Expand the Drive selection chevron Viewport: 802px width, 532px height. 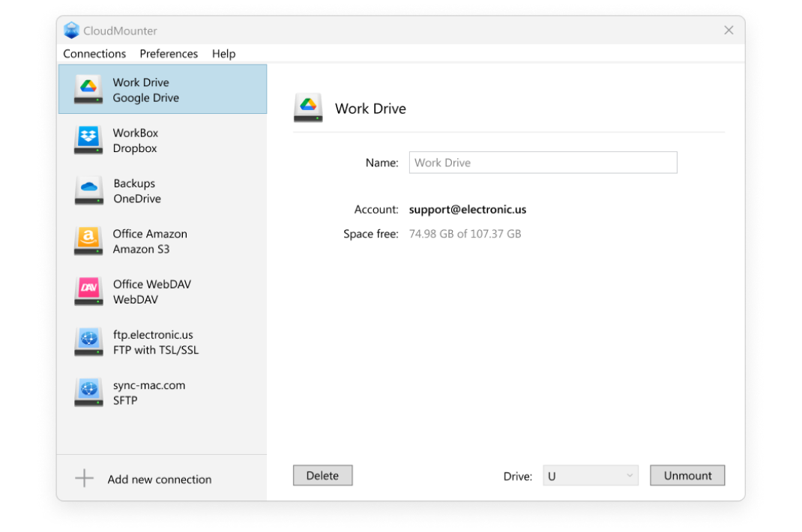(x=630, y=475)
